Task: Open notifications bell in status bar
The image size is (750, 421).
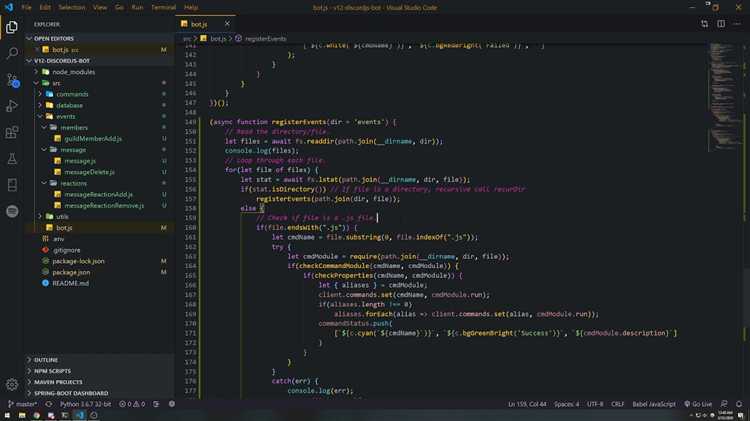Action: pos(739,404)
